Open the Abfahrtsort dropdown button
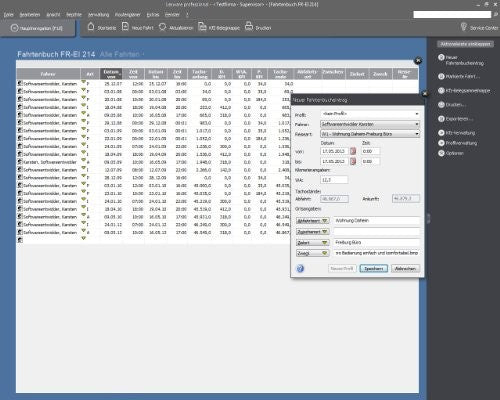This screenshot has height=400, width=500. (313, 221)
